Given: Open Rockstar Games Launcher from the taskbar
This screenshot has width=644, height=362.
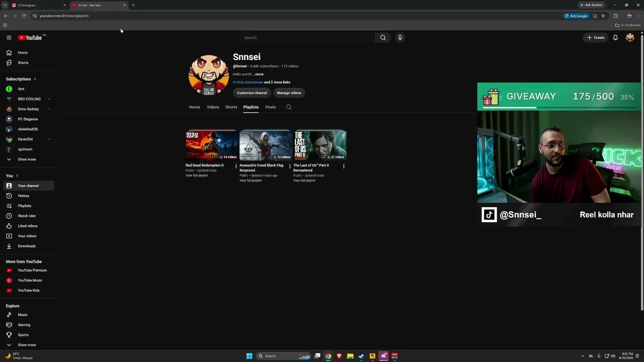Looking at the screenshot, I should tap(372, 356).
